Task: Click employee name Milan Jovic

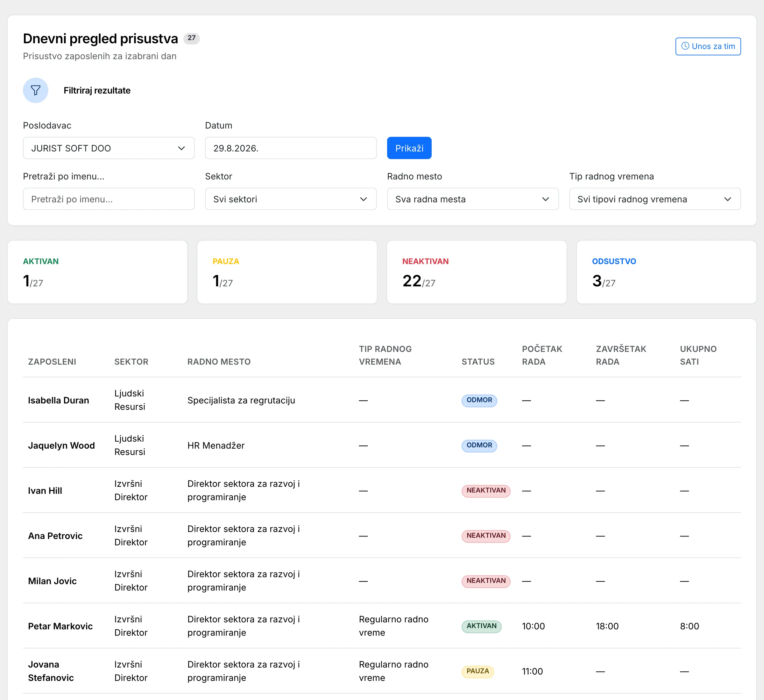Action: pos(52,581)
